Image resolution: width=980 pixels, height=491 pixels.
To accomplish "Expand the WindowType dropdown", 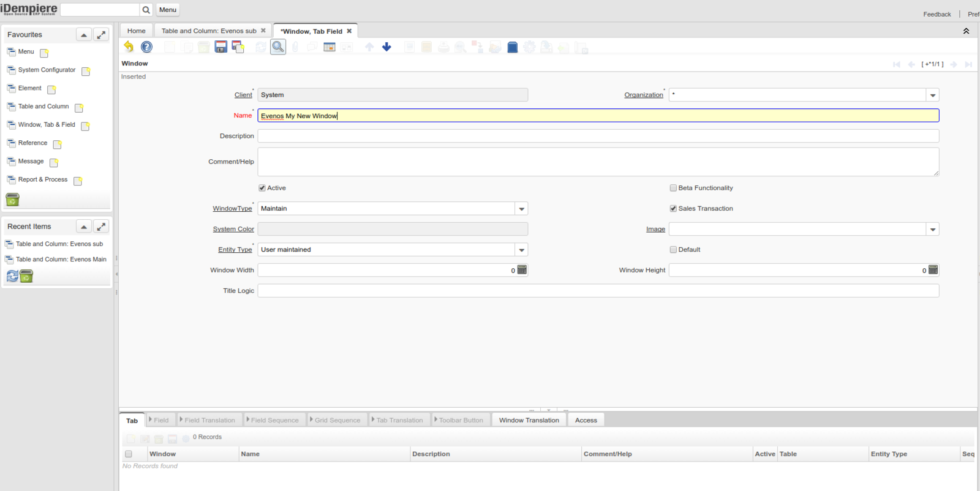I will (521, 209).
